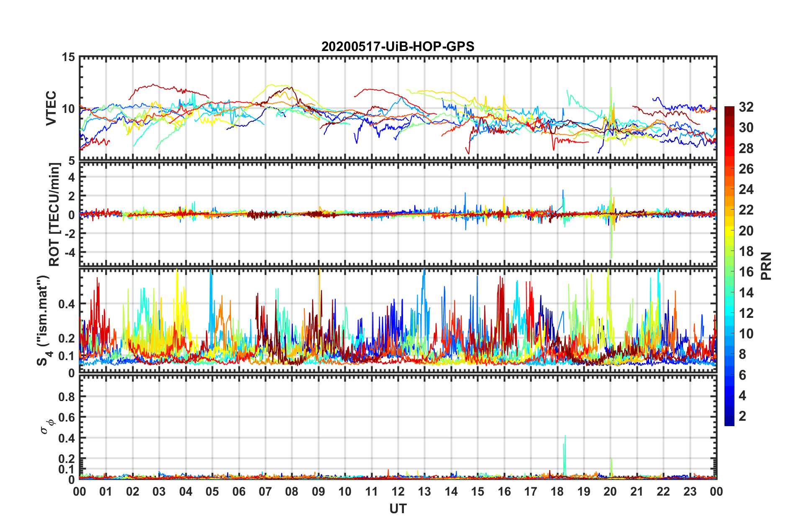Select colorbar tick value 2
This screenshot has width=796, height=532.
[742, 416]
